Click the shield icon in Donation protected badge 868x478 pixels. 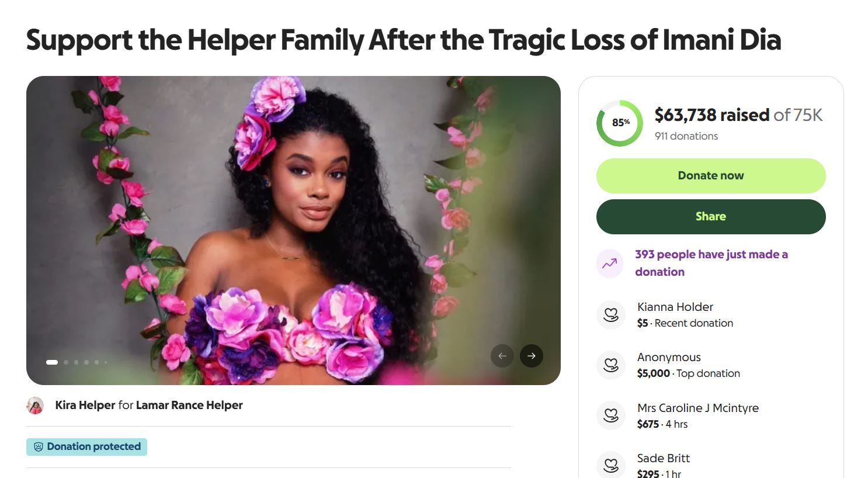point(39,447)
